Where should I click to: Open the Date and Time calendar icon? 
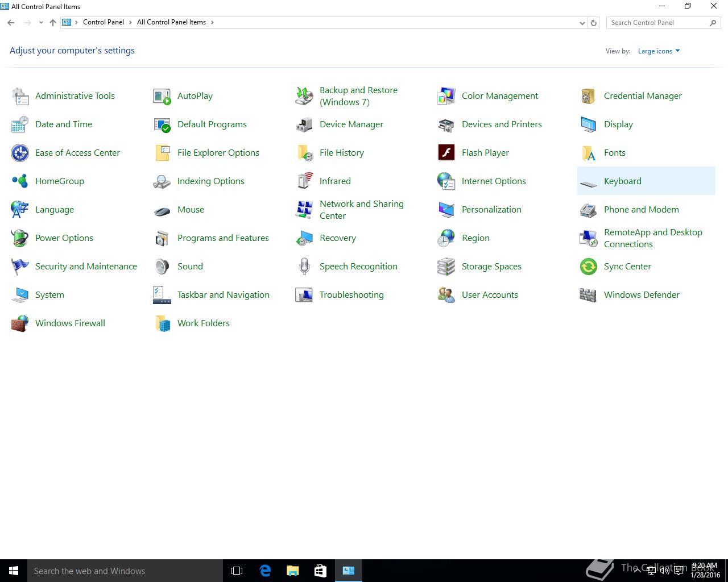tap(20, 124)
